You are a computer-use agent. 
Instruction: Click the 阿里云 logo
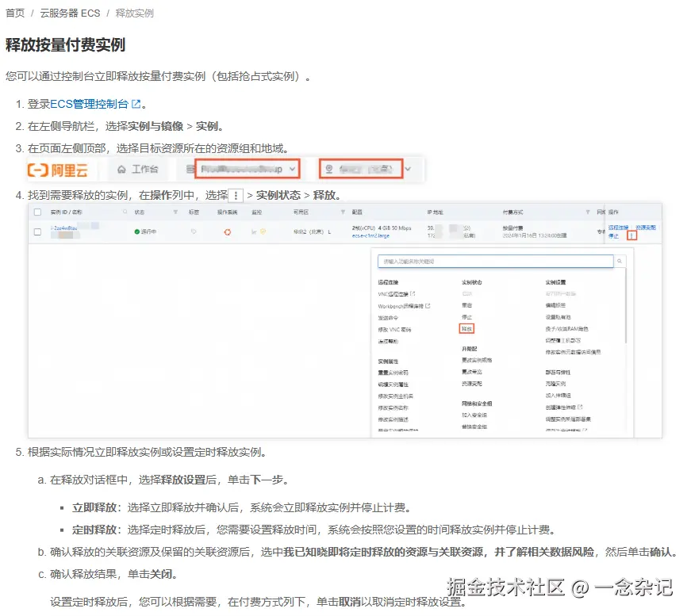coord(57,170)
